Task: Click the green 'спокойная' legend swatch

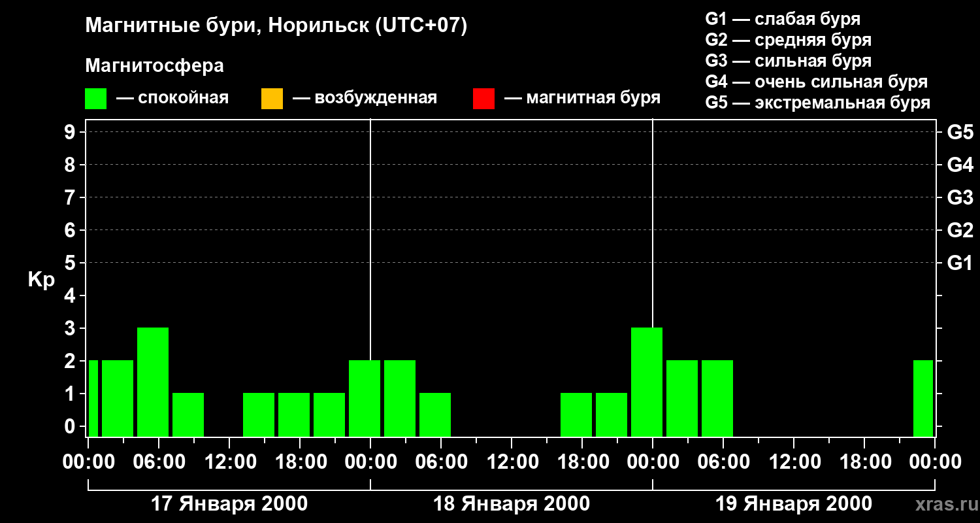Action: [x=95, y=99]
